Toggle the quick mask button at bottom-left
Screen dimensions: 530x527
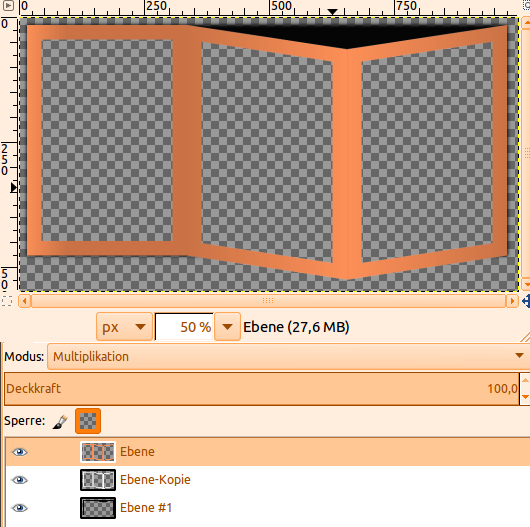point(7,301)
